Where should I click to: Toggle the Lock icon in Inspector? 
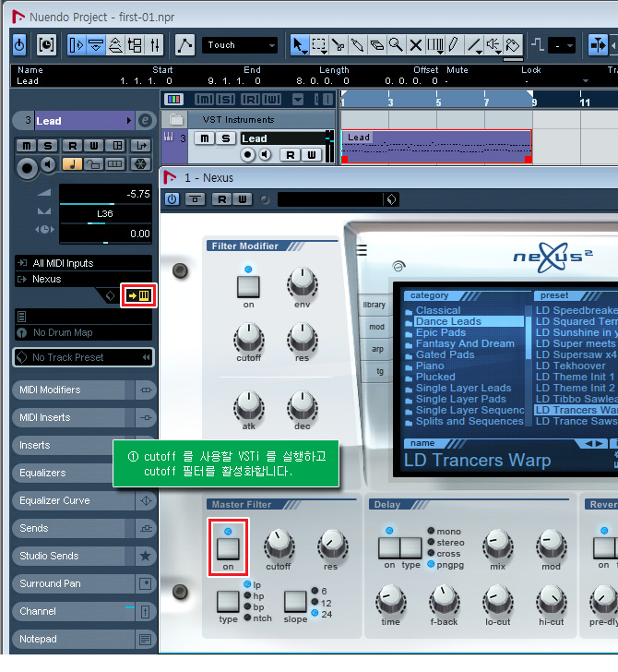click(x=93, y=163)
